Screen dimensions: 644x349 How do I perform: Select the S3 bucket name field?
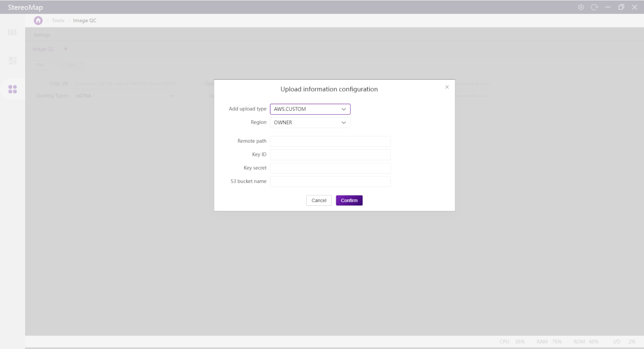[330, 182]
